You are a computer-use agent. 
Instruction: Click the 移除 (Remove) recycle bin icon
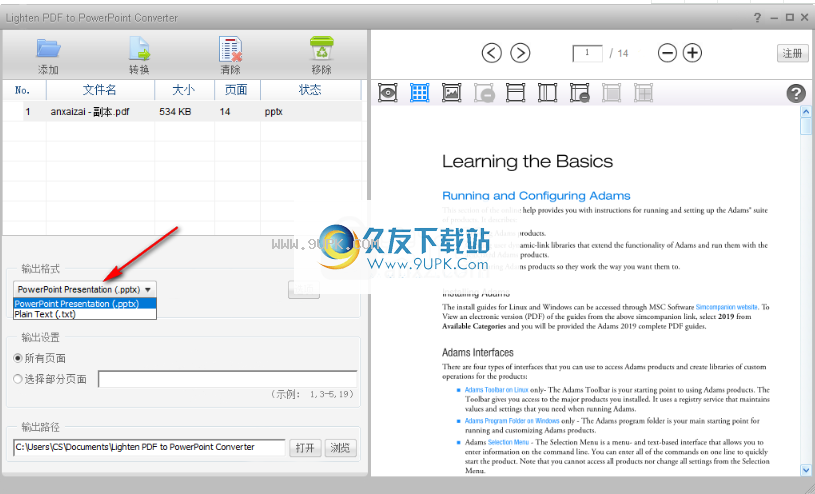click(322, 48)
